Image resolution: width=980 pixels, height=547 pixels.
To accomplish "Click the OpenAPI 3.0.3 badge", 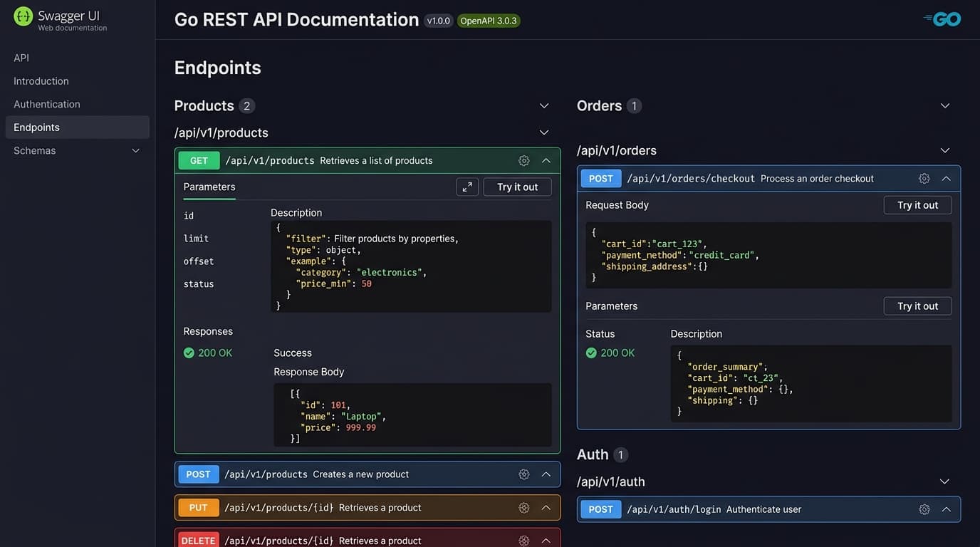I will click(489, 21).
